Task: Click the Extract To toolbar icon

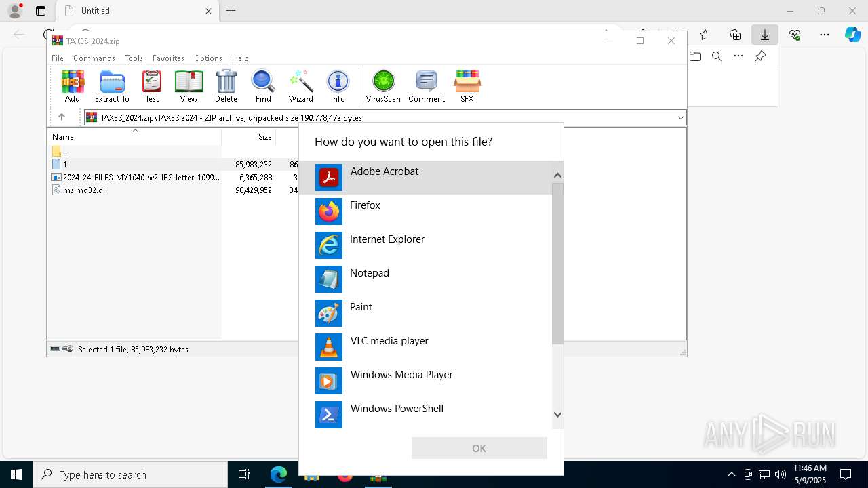Action: pos(112,86)
